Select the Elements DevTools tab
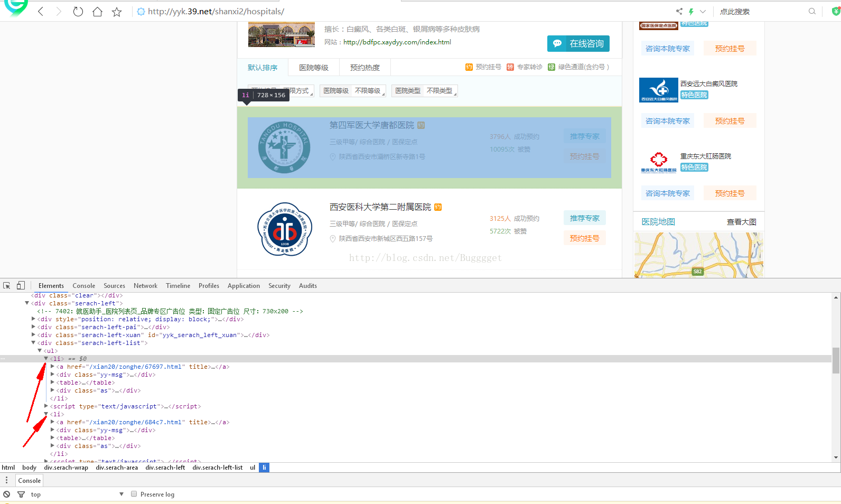 [x=51, y=286]
